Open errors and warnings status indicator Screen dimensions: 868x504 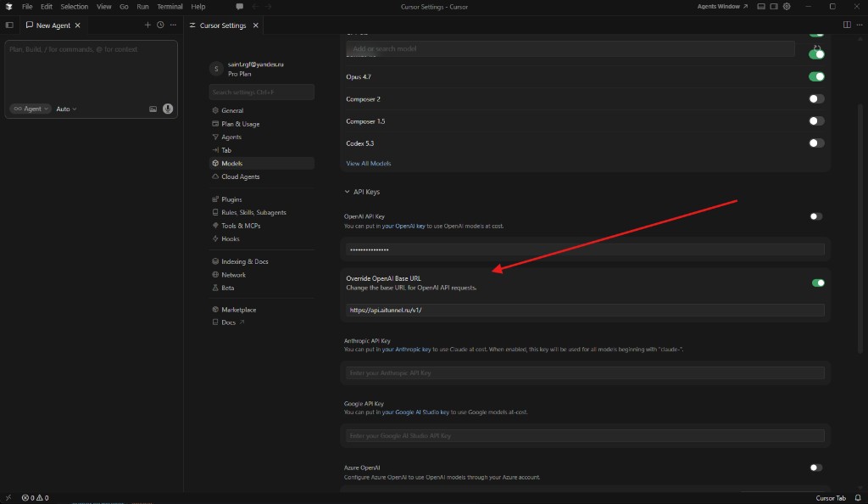(35, 498)
